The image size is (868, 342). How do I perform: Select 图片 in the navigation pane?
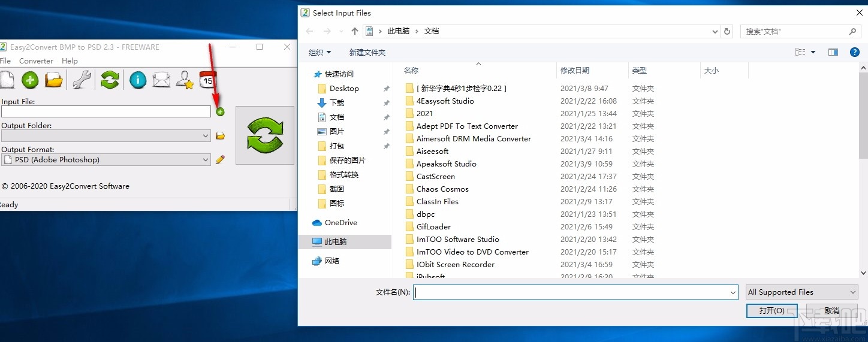tap(337, 131)
